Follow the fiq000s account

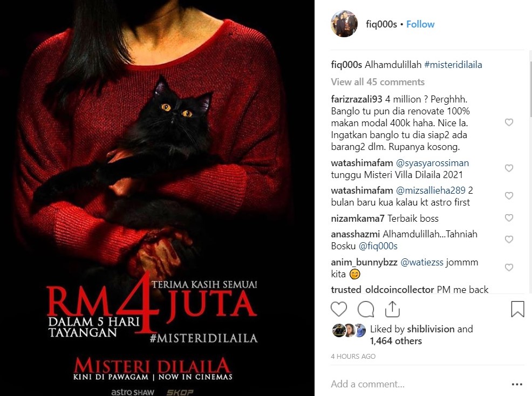[420, 24]
